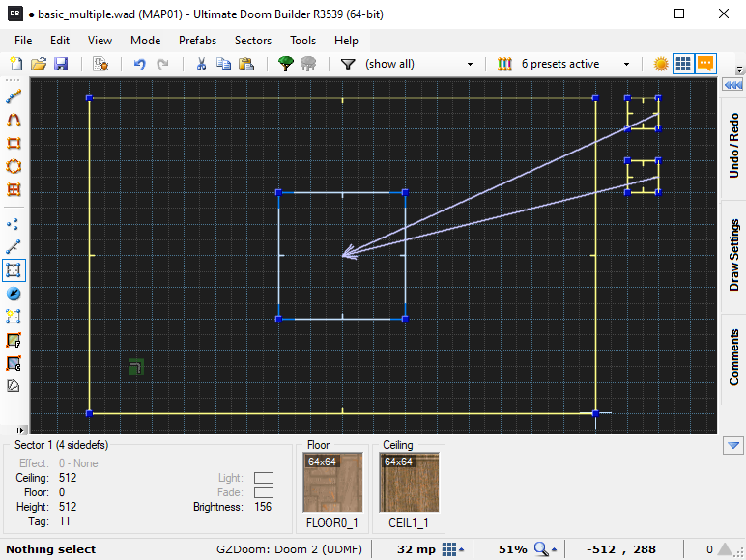
Task: Switch to Sectors mode
Action: click(x=14, y=270)
